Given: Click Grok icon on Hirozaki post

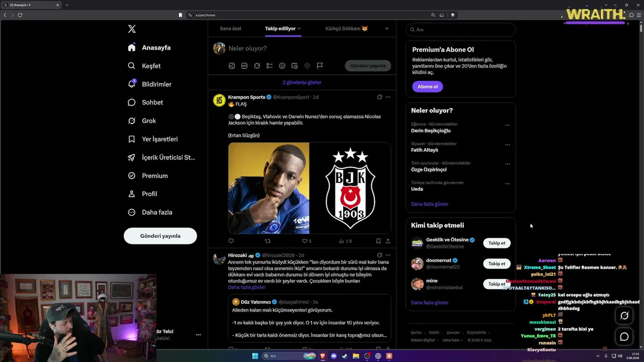Looking at the screenshot, I should coord(380,255).
